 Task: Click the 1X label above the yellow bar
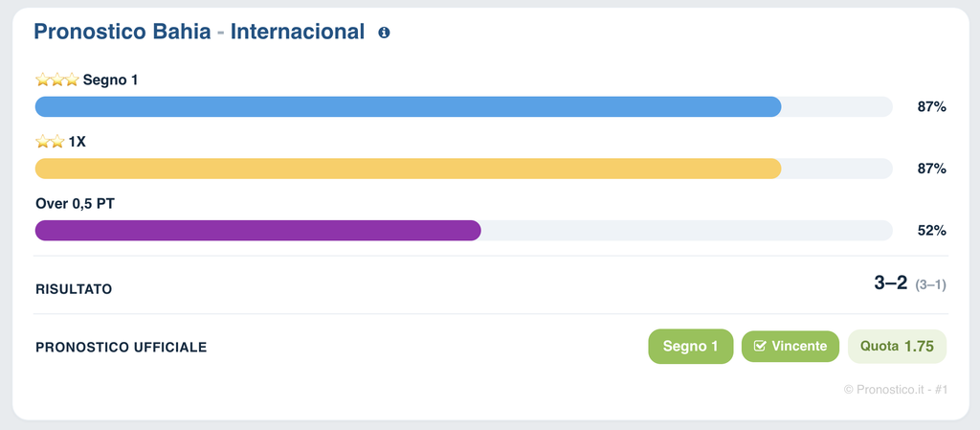(x=77, y=142)
